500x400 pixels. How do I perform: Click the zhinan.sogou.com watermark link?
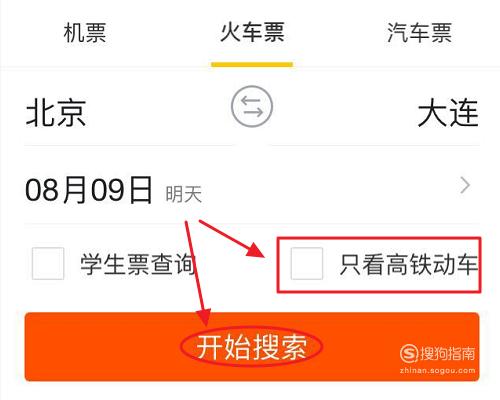pos(438,370)
